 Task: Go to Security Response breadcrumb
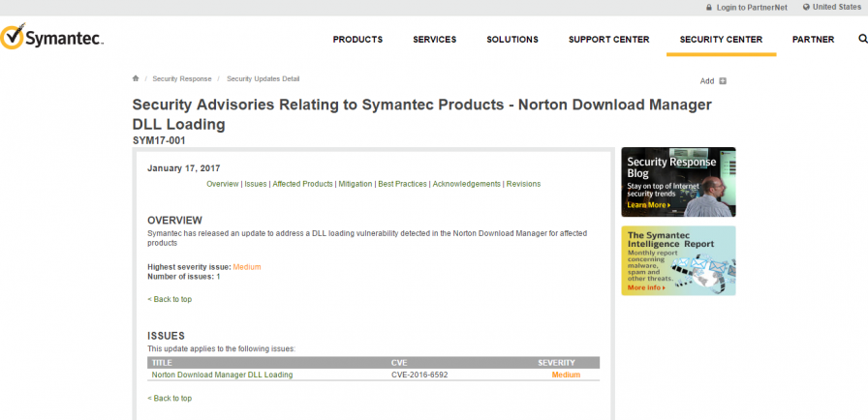[x=182, y=79]
